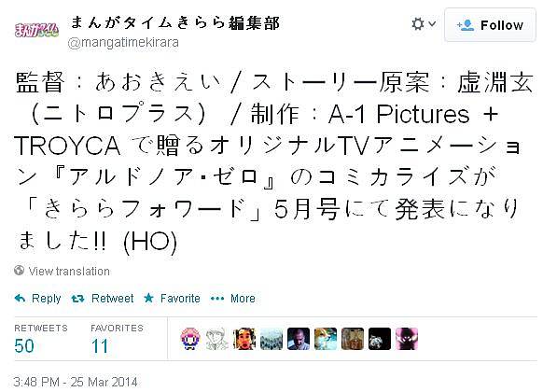Click the Retweet arrows icon
Viewport: 543px width, 392px height.
pos(77,298)
